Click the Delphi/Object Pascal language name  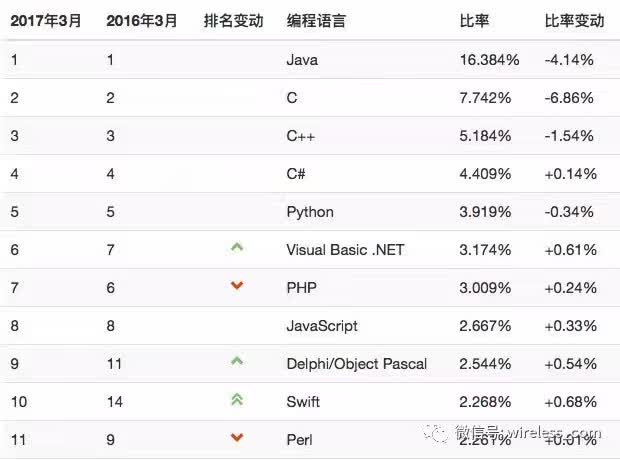356,364
